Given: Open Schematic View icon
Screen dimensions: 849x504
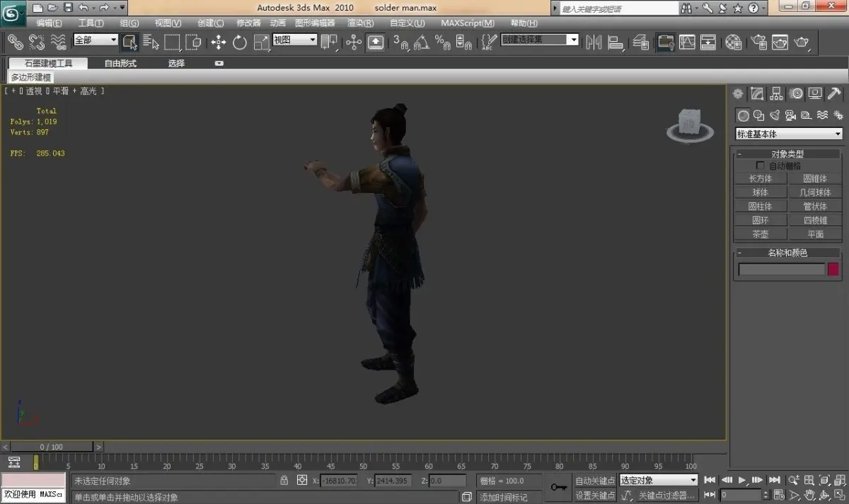Looking at the screenshot, I should pyautogui.click(x=708, y=42).
